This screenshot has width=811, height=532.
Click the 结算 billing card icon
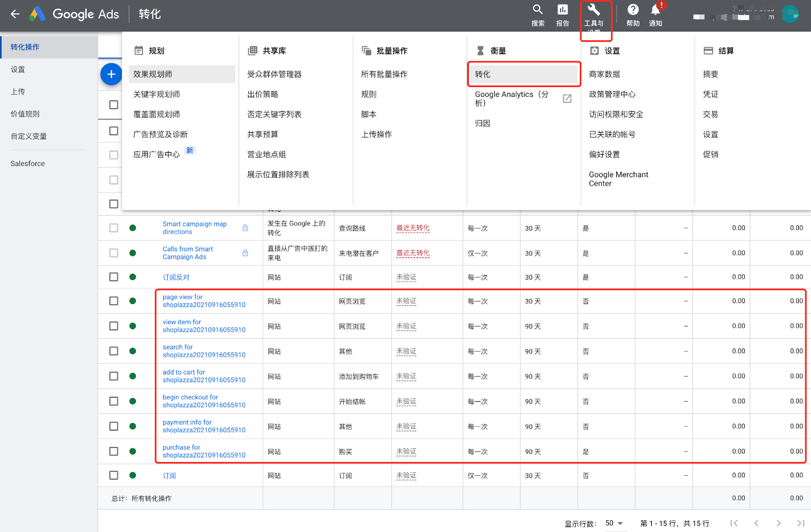click(709, 51)
